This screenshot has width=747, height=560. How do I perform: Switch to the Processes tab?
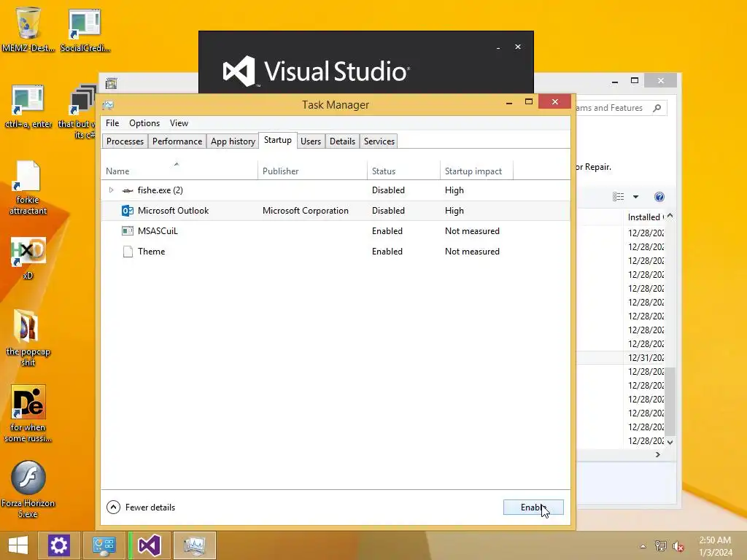click(125, 141)
